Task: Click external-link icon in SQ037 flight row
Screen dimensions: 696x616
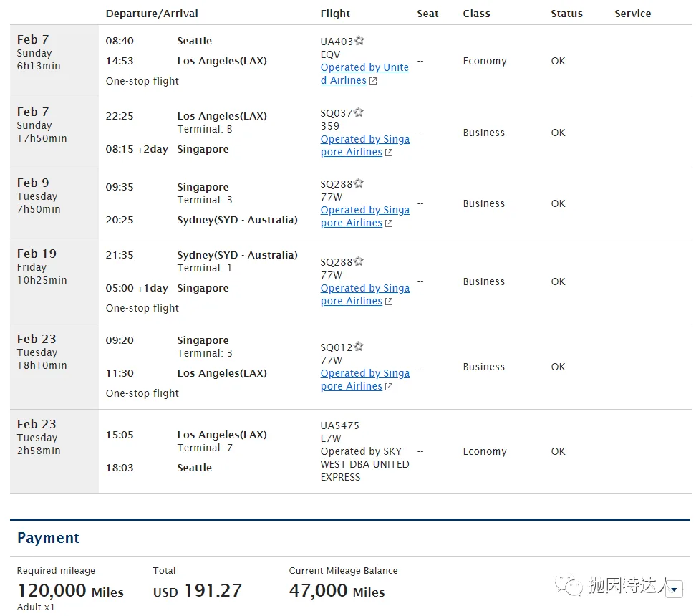Action: [389, 153]
